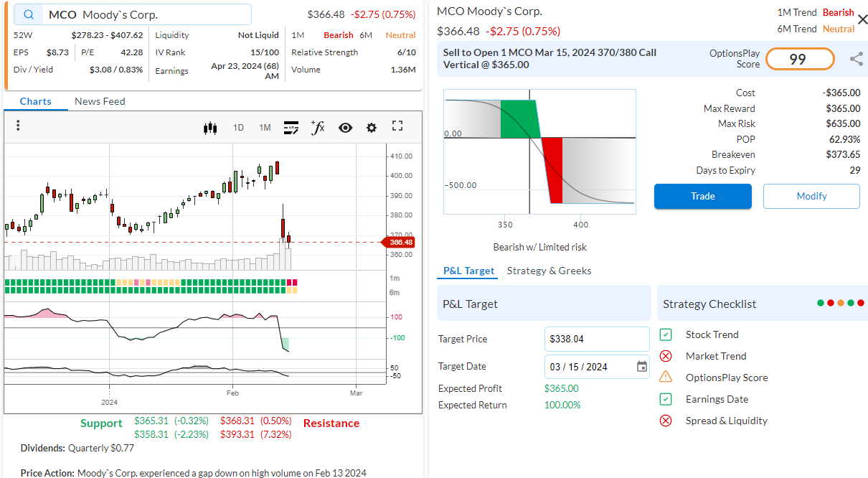Viewport: 868px width, 478px height.
Task: Open the chart three-dot menu
Action: (x=18, y=126)
